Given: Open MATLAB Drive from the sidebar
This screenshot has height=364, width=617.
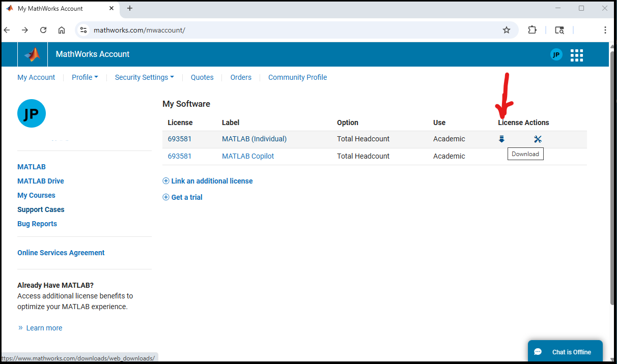Looking at the screenshot, I should point(41,181).
